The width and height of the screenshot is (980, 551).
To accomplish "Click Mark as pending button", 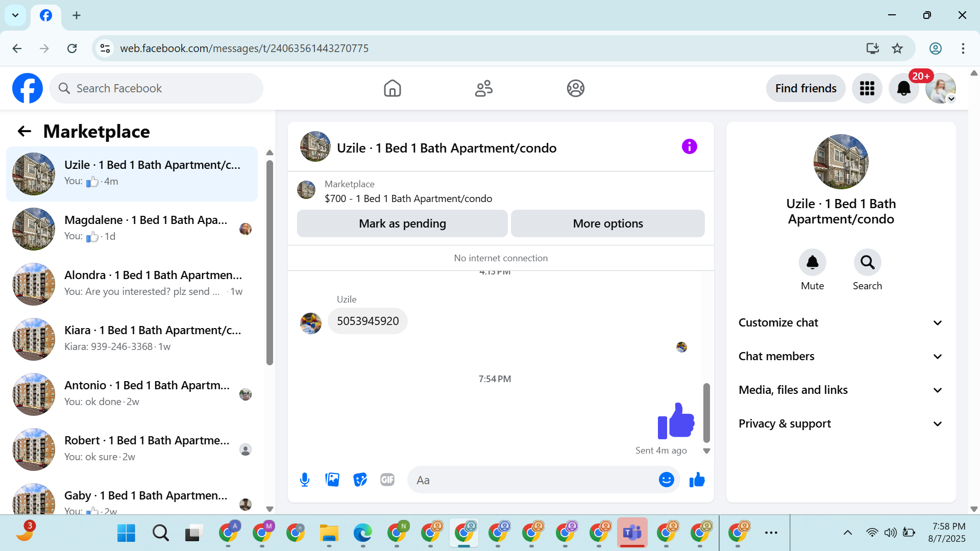I will click(x=402, y=223).
